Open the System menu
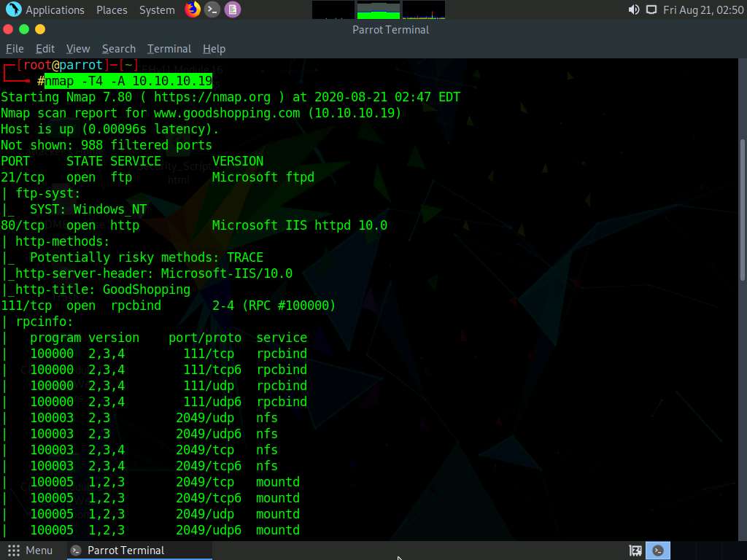Screen dimensions: 747x560 (x=157, y=10)
